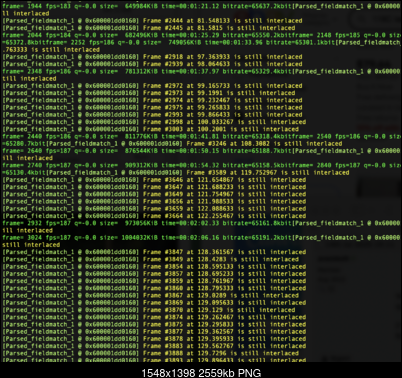Click the text 'bitrate=65191.2kbit'
The width and height of the screenshot is (402, 378).
[256, 238]
